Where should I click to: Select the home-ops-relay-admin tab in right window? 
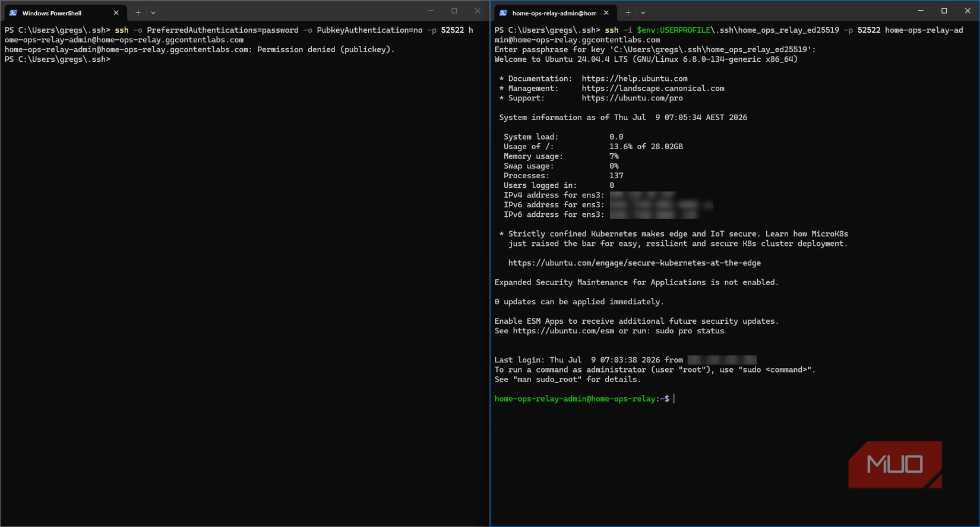pos(554,12)
